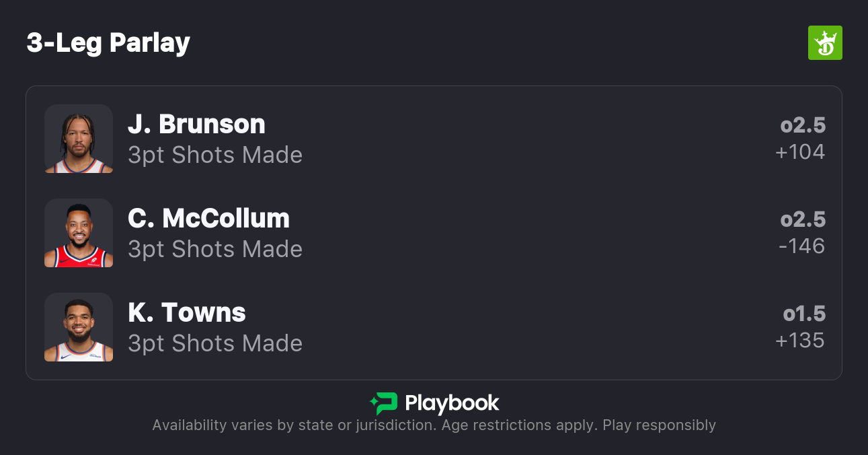The image size is (868, 455).
Task: Select the C. McCollum player name
Action: [x=208, y=219]
